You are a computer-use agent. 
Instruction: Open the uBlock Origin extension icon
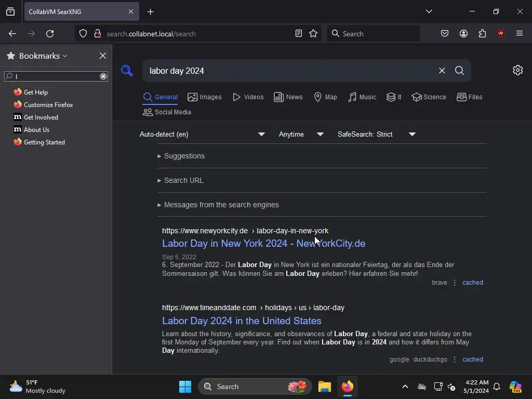point(501,33)
